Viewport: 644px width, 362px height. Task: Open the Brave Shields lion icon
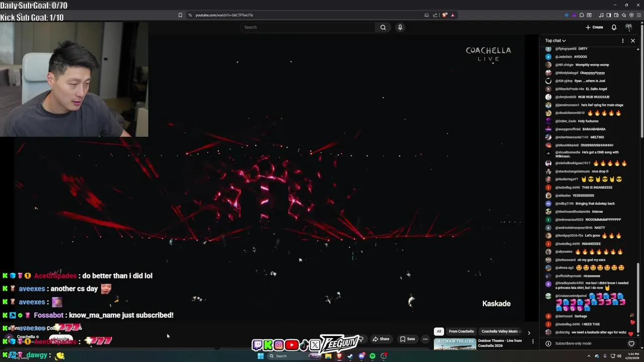click(445, 15)
